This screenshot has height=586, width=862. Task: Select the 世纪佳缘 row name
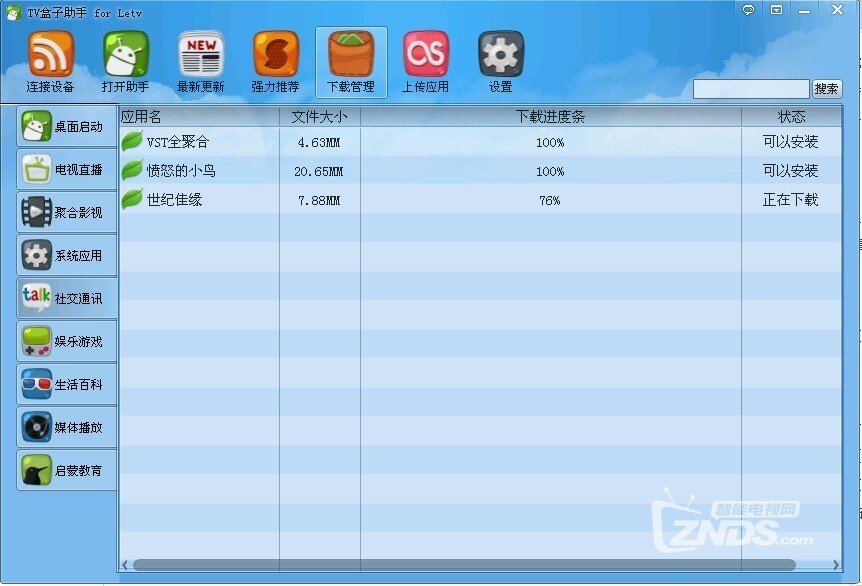[x=174, y=200]
